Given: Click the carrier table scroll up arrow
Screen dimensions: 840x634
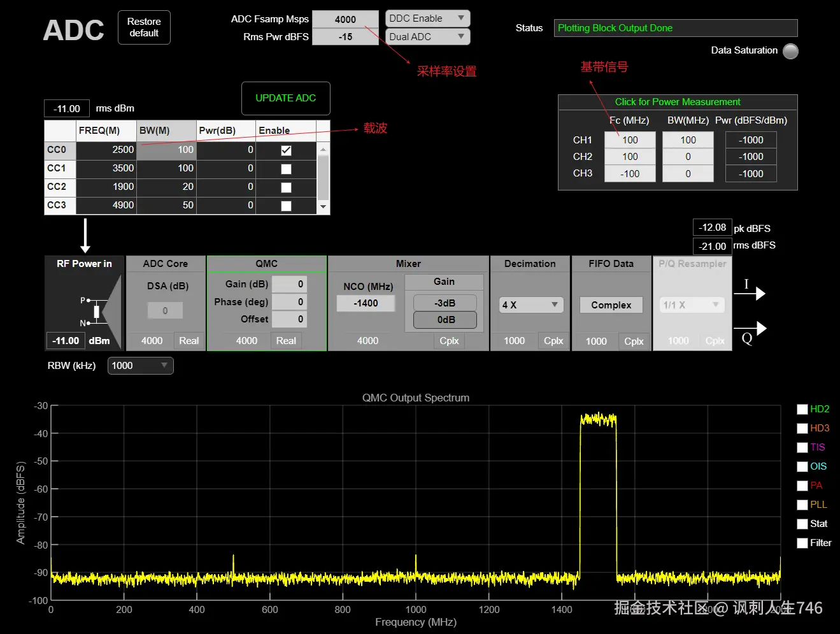Looking at the screenshot, I should click(x=323, y=149).
